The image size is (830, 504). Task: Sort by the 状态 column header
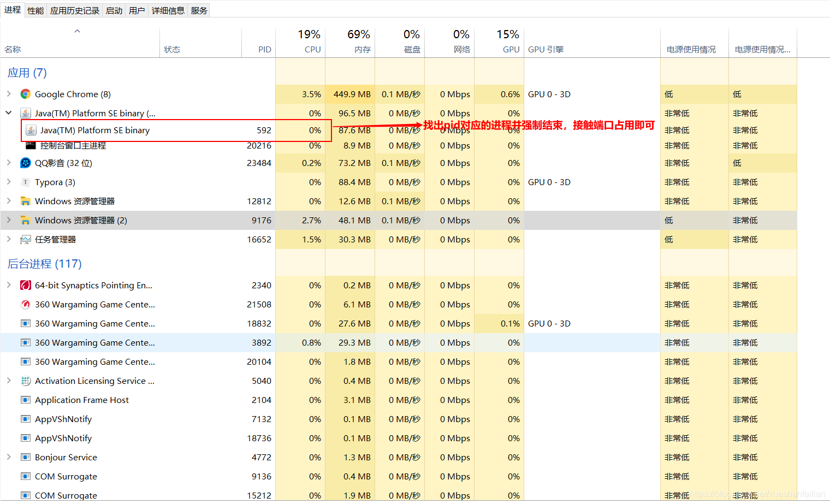coord(201,43)
